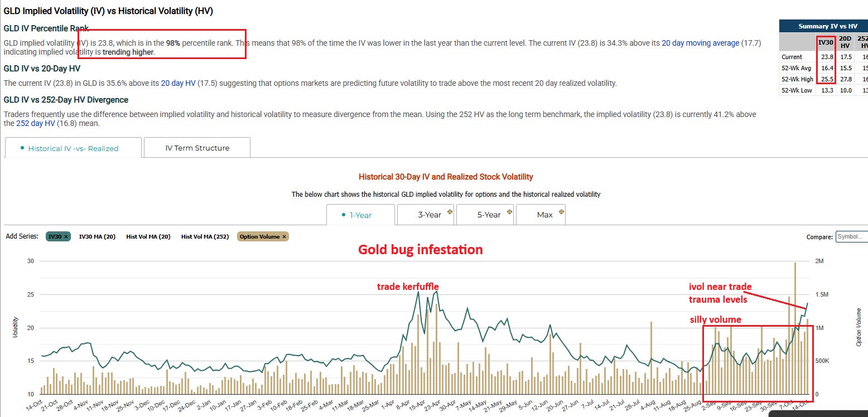Select the 5-Year chart range tab
Image resolution: width=868 pixels, height=417 pixels.
coord(485,215)
